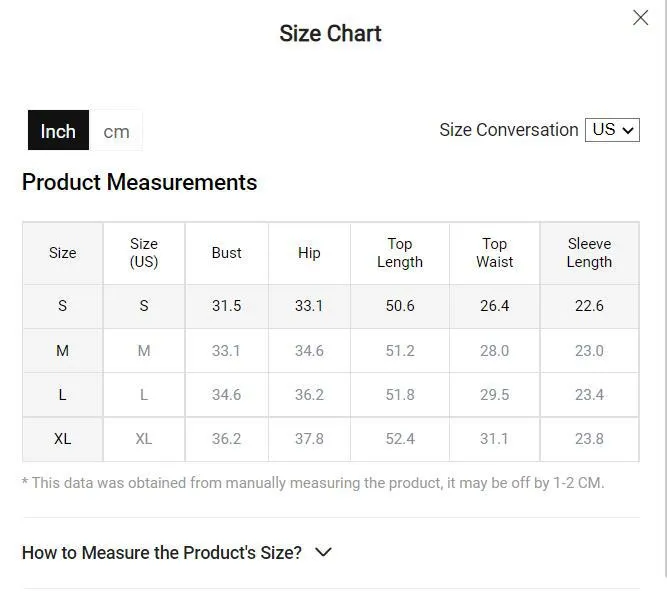Click the Bust column header
The width and height of the screenshot is (667, 599).
click(x=227, y=253)
